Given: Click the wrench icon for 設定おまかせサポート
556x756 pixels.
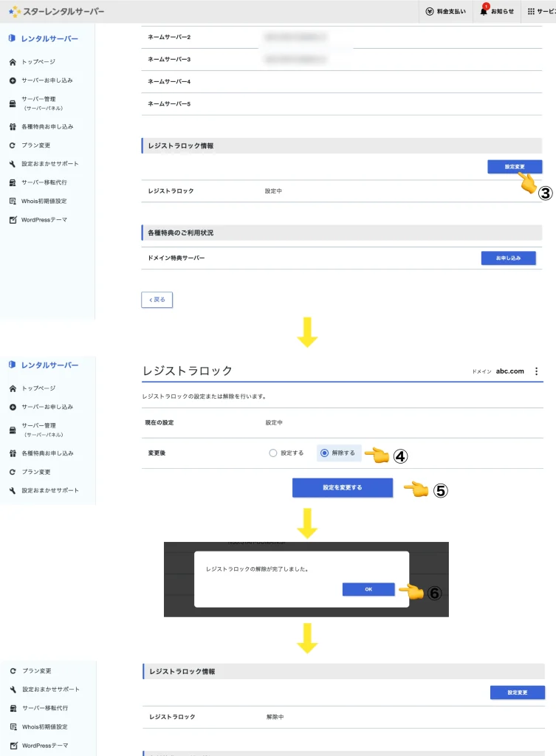Looking at the screenshot, I should (x=13, y=164).
